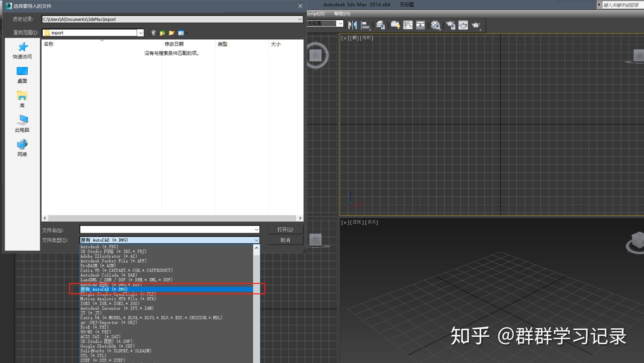Toggle the Graphite ribbon icon

point(395,25)
